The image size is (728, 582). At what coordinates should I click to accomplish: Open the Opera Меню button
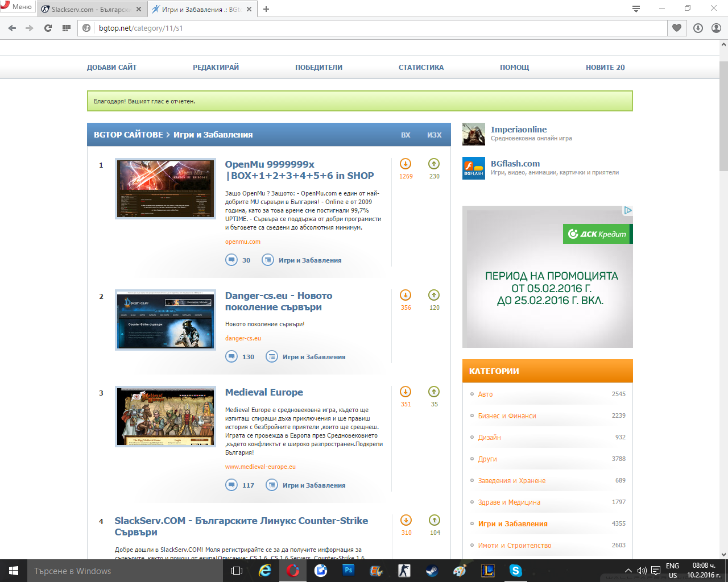point(16,7)
